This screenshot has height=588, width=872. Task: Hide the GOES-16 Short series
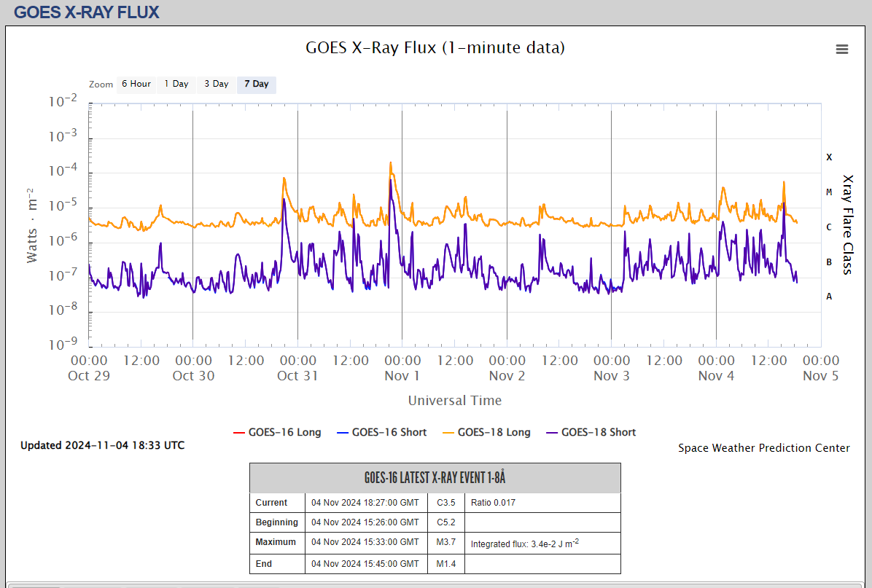[x=381, y=432]
